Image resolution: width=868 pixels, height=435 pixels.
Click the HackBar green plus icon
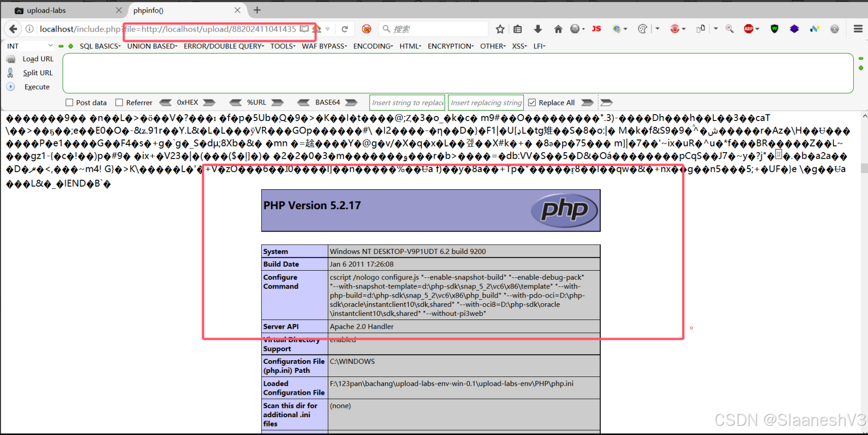(71, 46)
